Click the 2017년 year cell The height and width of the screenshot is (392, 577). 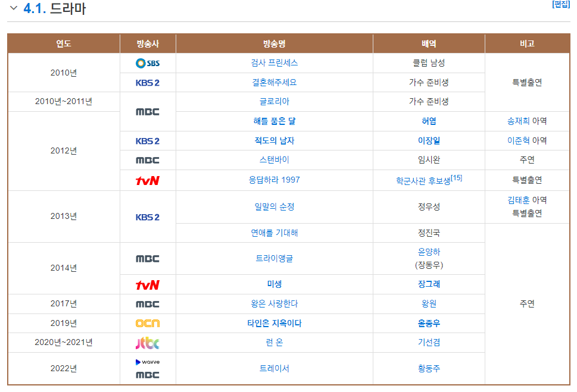(64, 304)
